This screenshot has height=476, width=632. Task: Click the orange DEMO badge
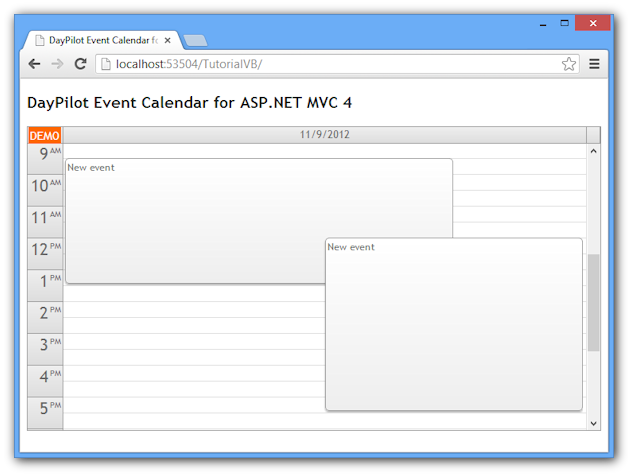(44, 135)
